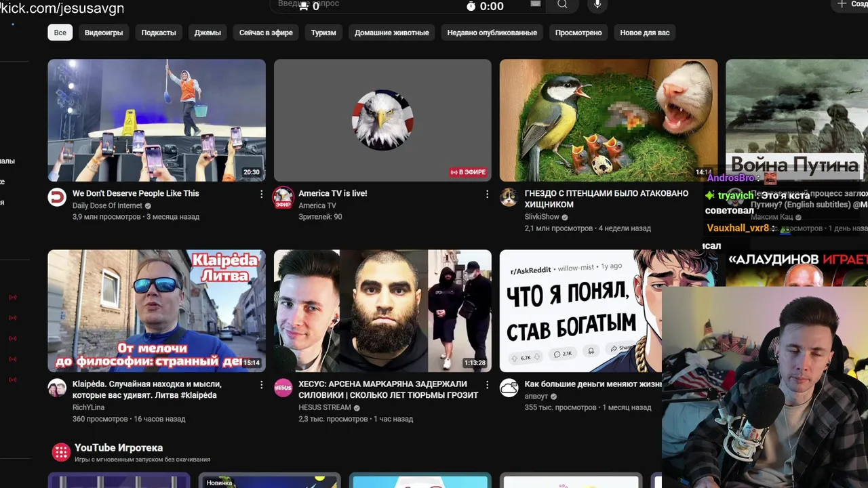
Task: Click the Максим Кац channel name
Action: coord(772,217)
